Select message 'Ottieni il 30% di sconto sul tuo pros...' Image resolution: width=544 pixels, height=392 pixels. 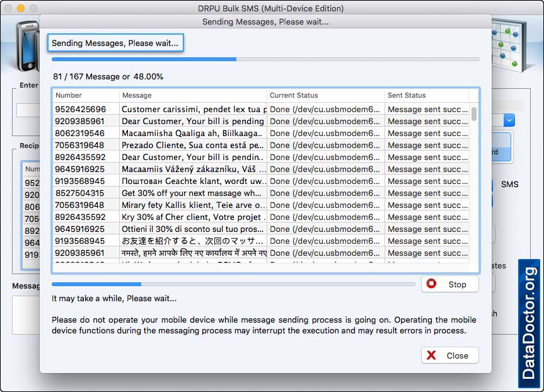[192, 229]
